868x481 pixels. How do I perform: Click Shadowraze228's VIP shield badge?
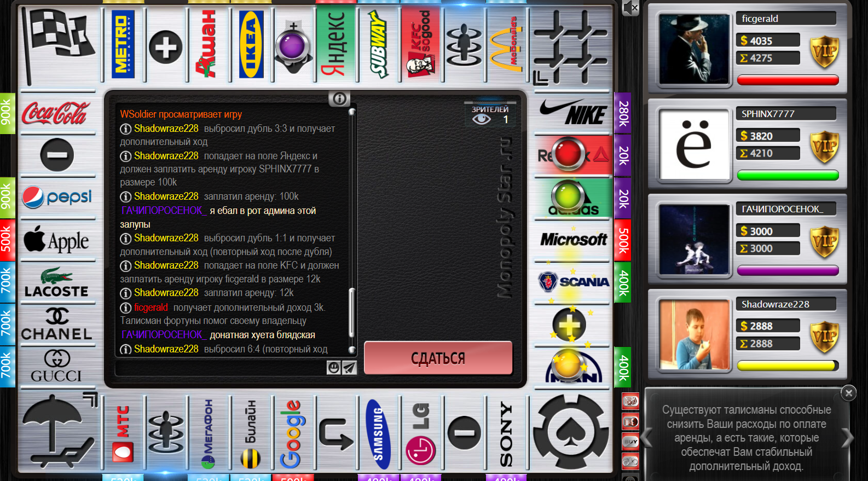(824, 337)
